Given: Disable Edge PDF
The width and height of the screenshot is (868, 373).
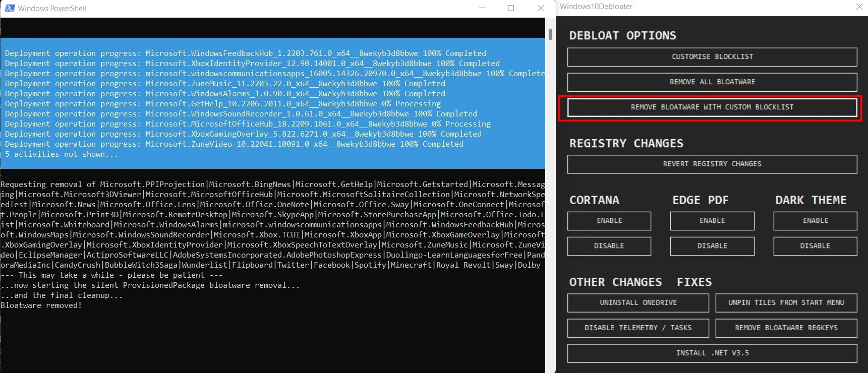Looking at the screenshot, I should [x=712, y=246].
